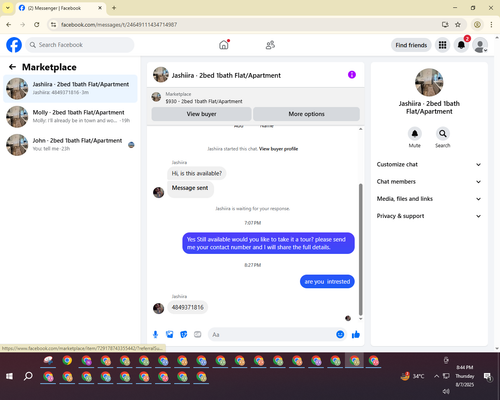
Task: Go to the Home feed icon
Action: click(224, 45)
